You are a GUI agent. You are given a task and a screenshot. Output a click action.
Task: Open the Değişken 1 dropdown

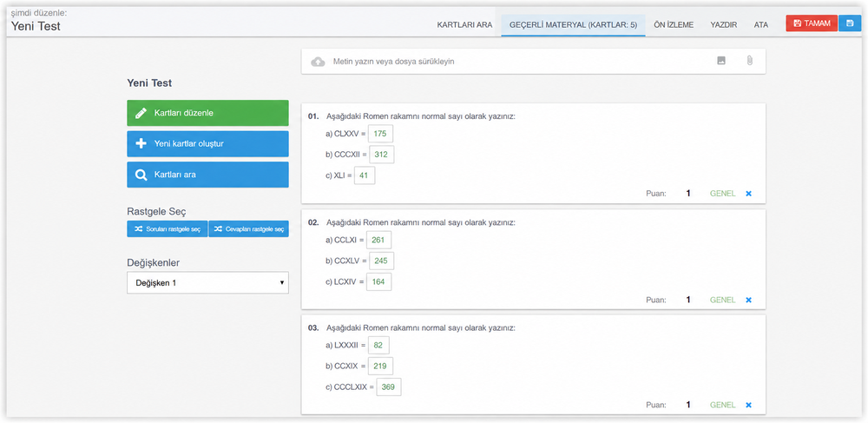[x=207, y=282]
